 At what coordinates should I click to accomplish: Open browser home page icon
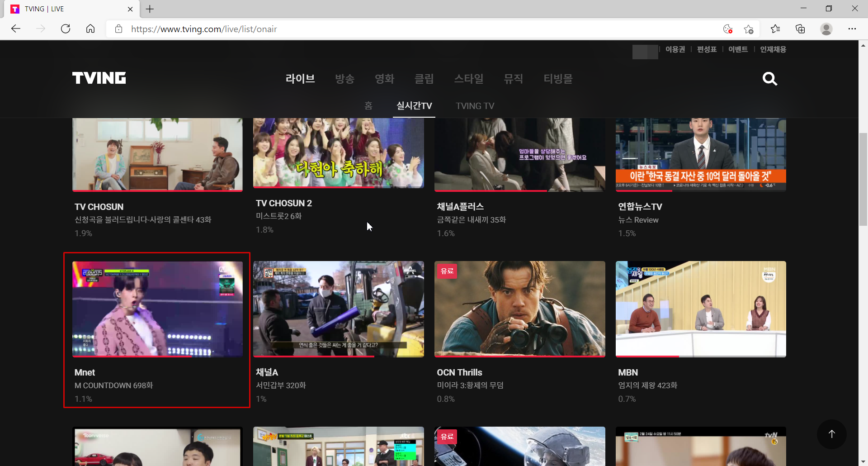tap(90, 29)
